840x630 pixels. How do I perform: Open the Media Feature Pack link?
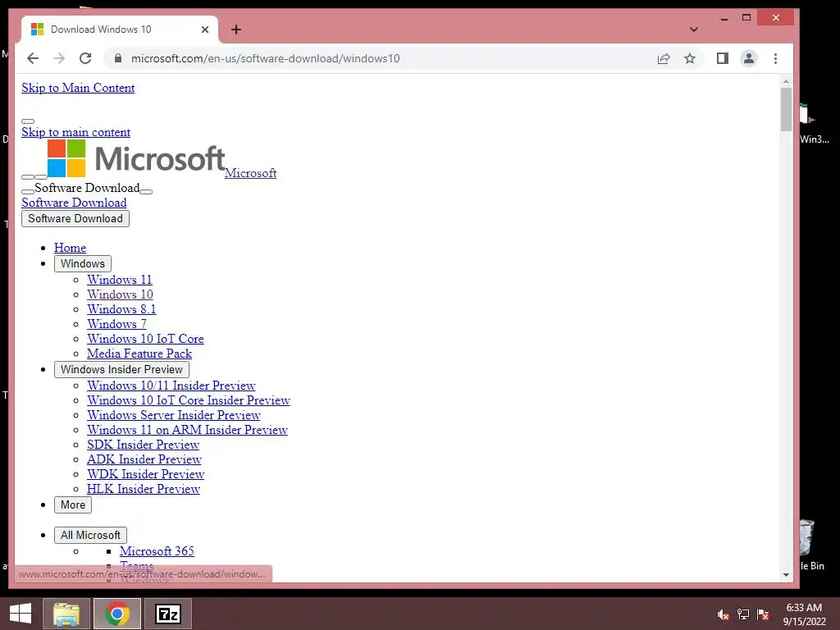tap(139, 354)
